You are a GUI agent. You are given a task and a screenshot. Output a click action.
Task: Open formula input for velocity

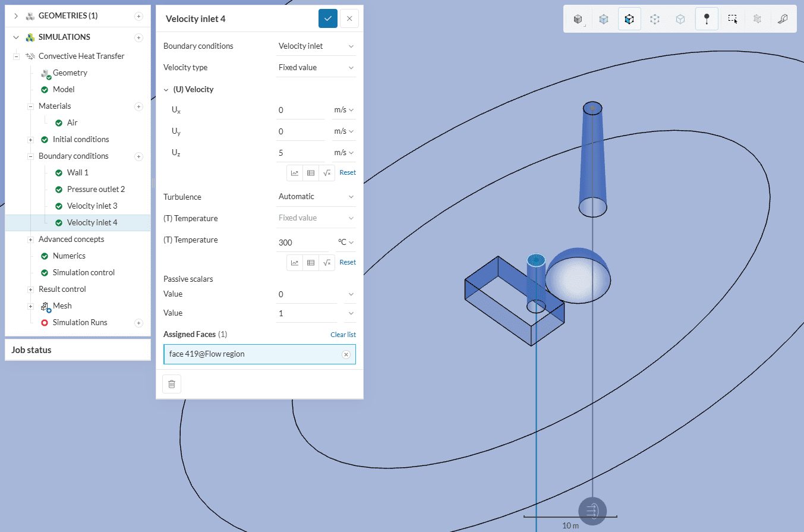pos(326,172)
